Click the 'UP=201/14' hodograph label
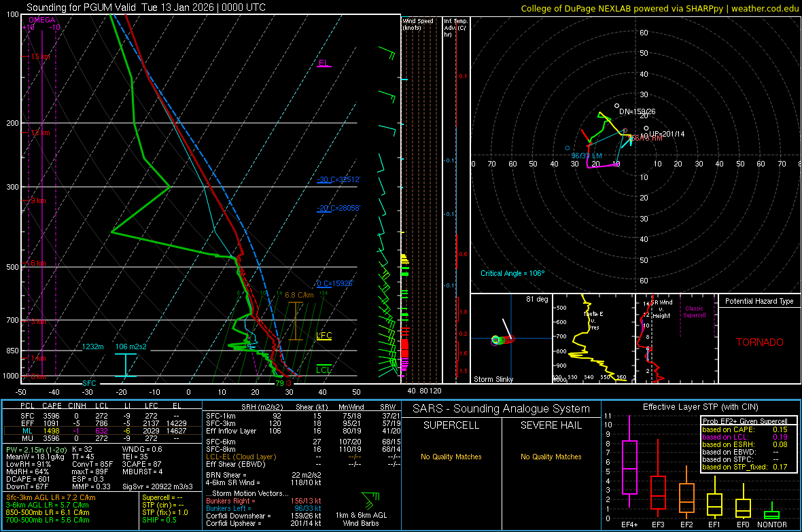This screenshot has width=802, height=532. [x=667, y=134]
